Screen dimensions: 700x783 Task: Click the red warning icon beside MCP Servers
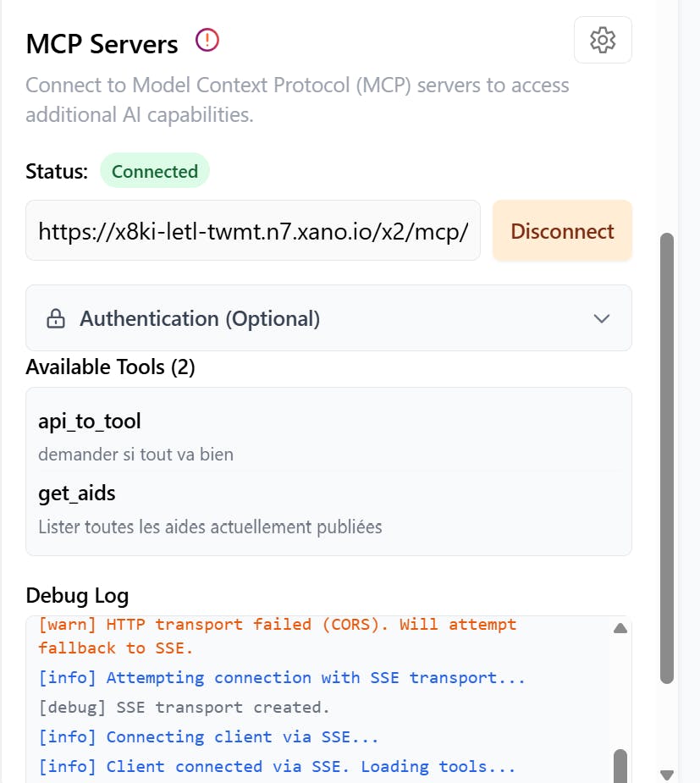click(x=207, y=40)
